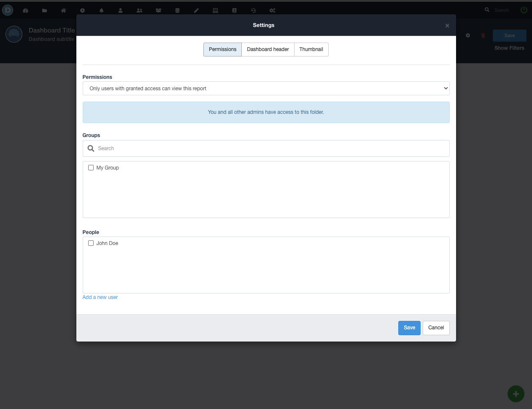The image size is (532, 409).
Task: Click the database stack icon
Action: pyautogui.click(x=177, y=11)
